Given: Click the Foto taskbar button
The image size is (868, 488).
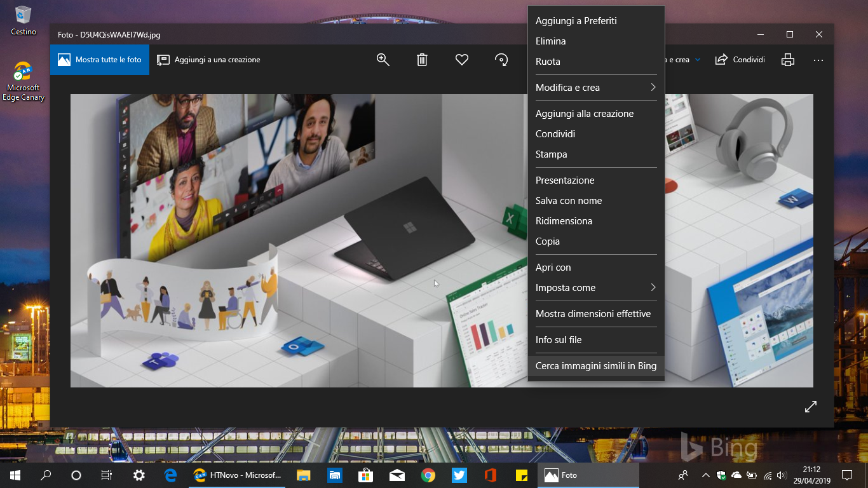Looking at the screenshot, I should click(x=588, y=475).
